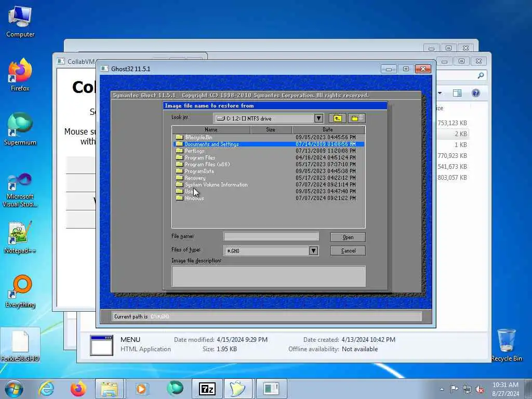
Task: Open Windows Media Player from taskbar
Action: click(141, 389)
